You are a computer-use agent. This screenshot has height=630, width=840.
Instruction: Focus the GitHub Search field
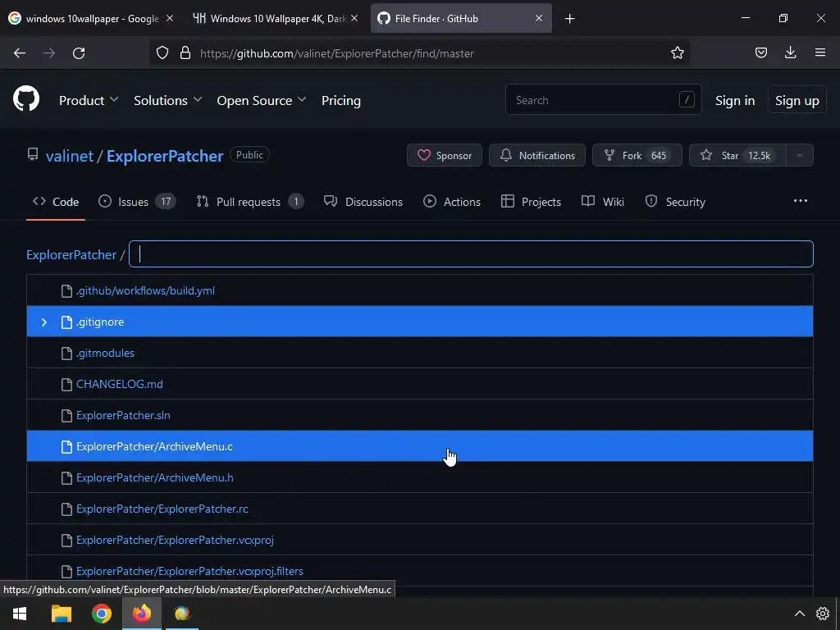603,99
